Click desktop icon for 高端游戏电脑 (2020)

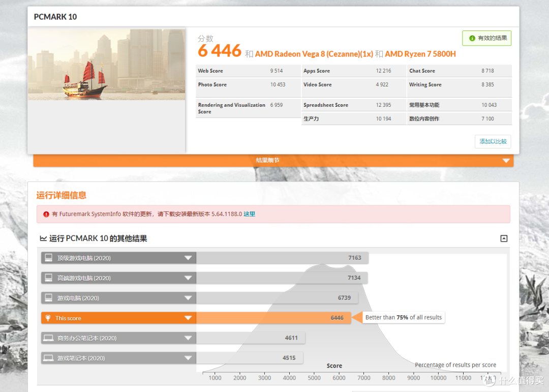[49, 278]
